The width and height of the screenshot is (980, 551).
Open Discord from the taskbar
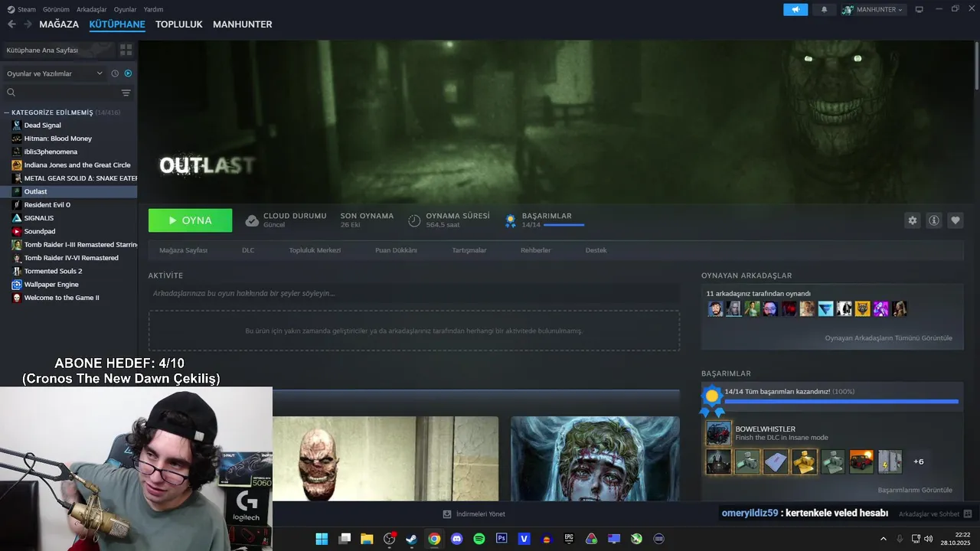(x=457, y=539)
